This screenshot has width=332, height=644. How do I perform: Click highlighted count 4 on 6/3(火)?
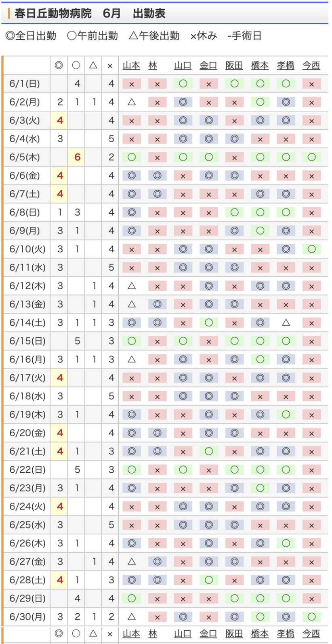click(x=60, y=120)
